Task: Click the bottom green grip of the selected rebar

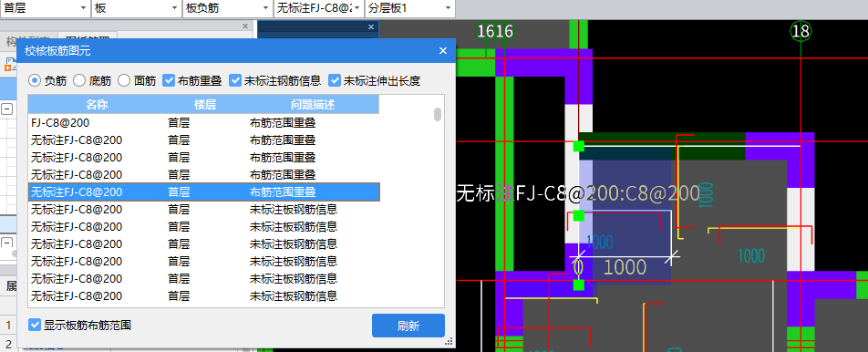Action: [578, 285]
